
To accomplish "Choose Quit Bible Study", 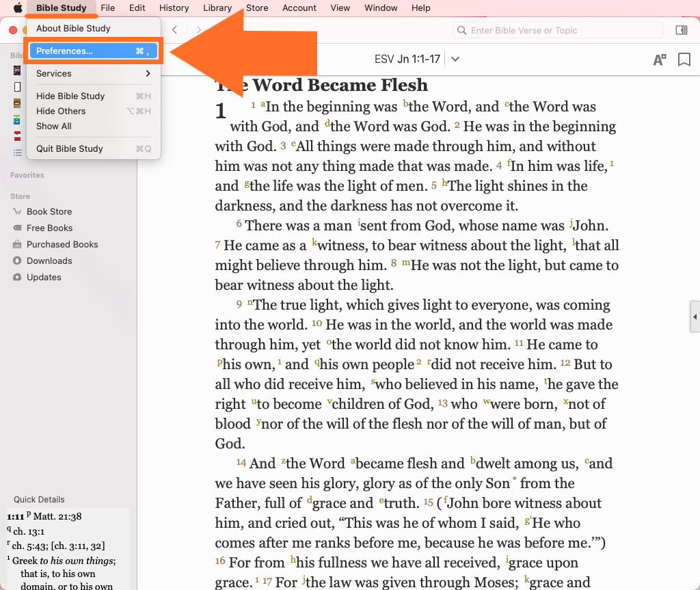I will pos(70,149).
